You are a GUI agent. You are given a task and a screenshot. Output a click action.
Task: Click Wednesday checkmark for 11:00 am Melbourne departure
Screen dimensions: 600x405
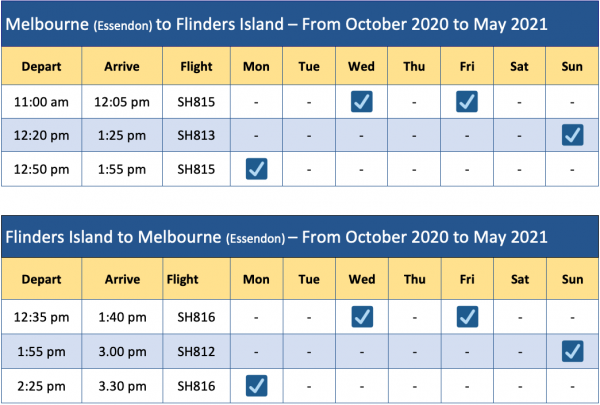click(x=363, y=101)
